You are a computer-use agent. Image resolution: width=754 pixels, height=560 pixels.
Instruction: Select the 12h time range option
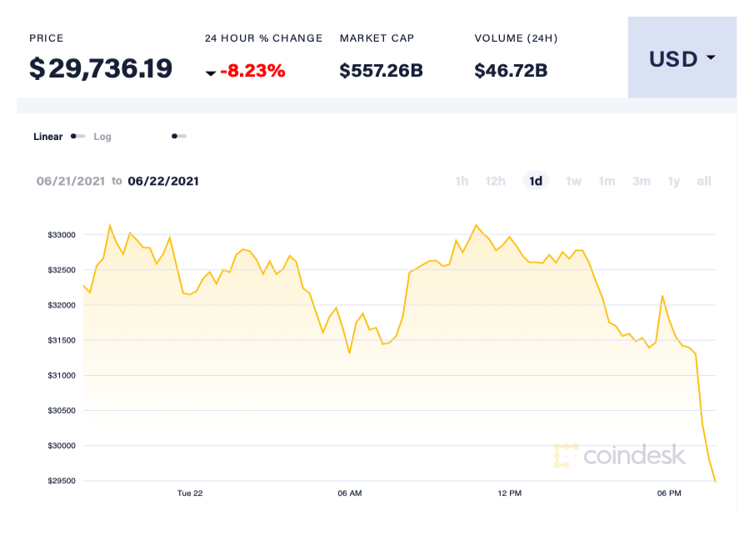[495, 181]
